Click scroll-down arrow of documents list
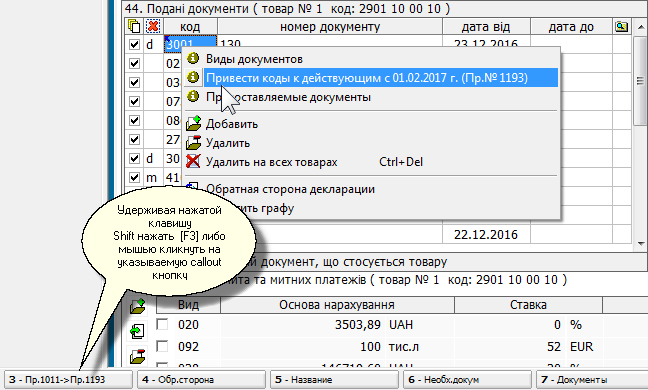Image resolution: width=648 pixels, height=390 pixels. tap(640, 244)
